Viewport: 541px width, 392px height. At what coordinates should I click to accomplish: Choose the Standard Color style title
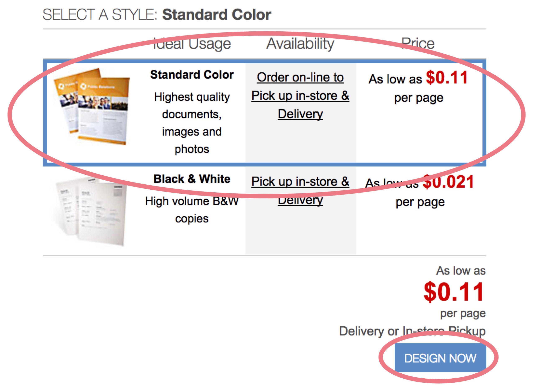point(192,75)
